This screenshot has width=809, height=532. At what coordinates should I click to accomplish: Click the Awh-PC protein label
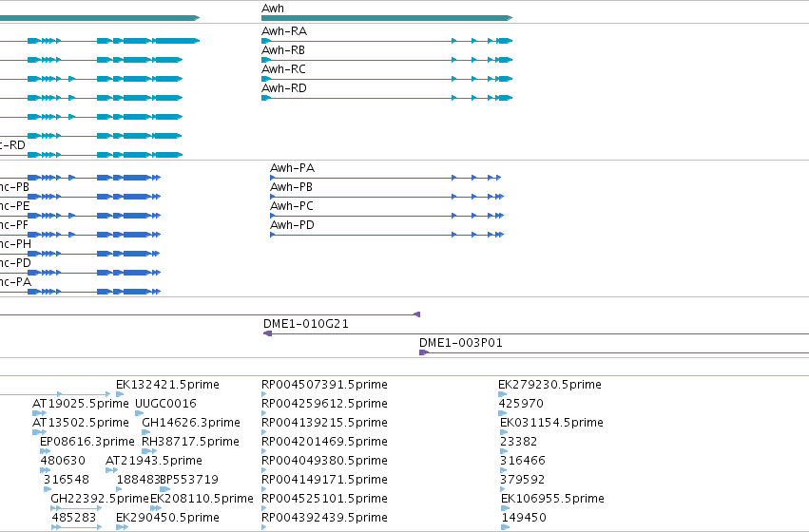(x=292, y=206)
